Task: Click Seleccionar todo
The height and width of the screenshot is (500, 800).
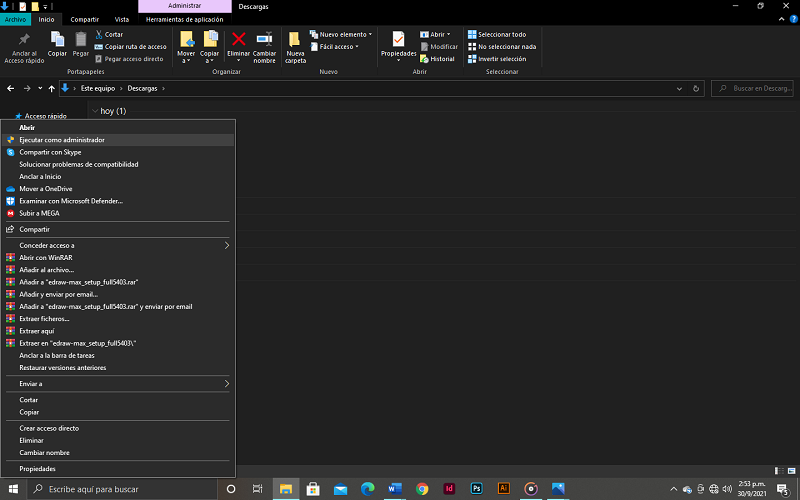Action: click(x=497, y=34)
